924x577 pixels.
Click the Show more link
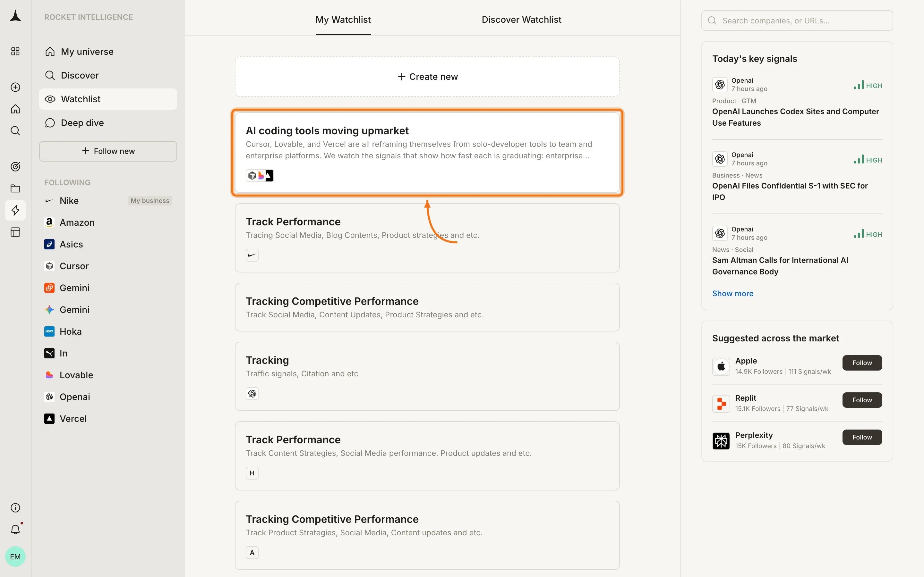click(732, 293)
